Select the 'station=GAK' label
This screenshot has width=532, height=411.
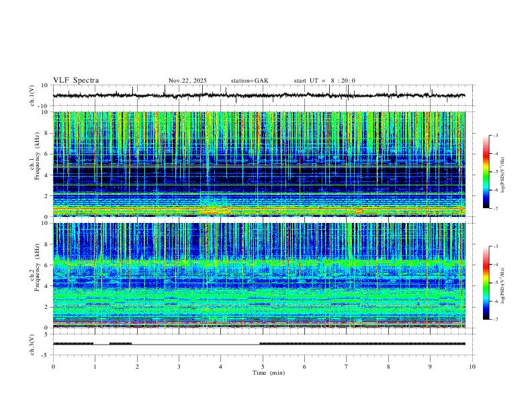250,81
